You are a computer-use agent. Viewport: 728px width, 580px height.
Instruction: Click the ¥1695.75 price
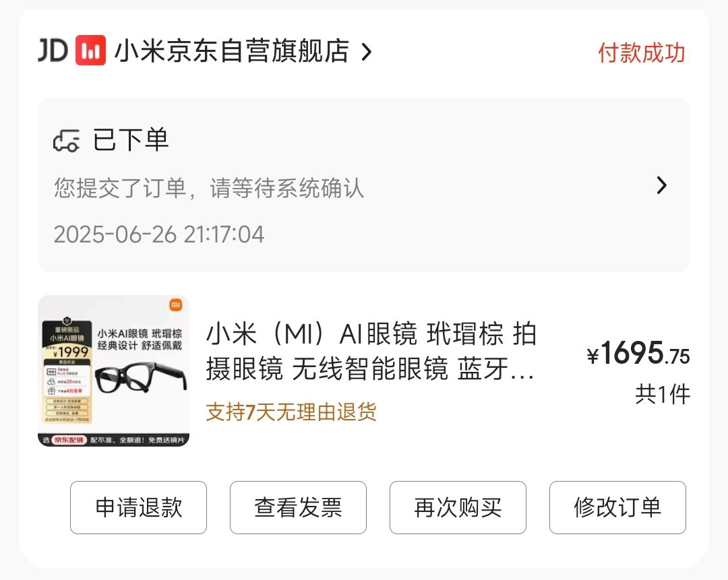pos(638,353)
